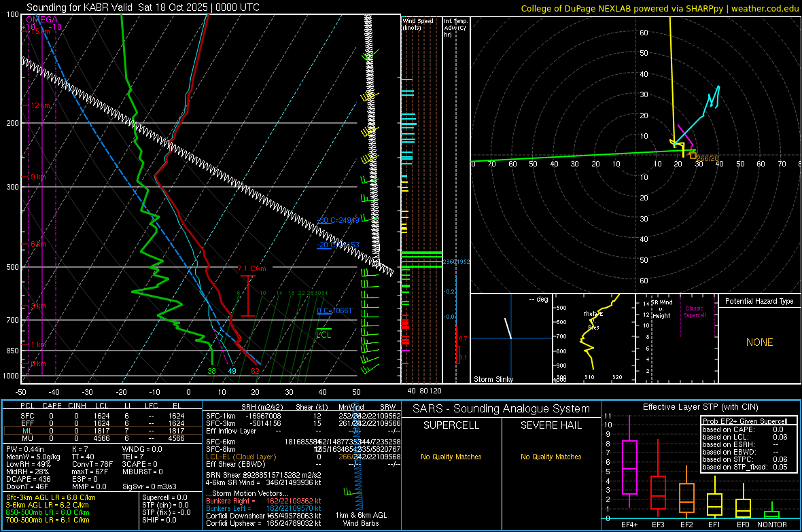802x532 pixels.
Task: Click the orange 'NONE' hazard type text
Action: click(760, 342)
